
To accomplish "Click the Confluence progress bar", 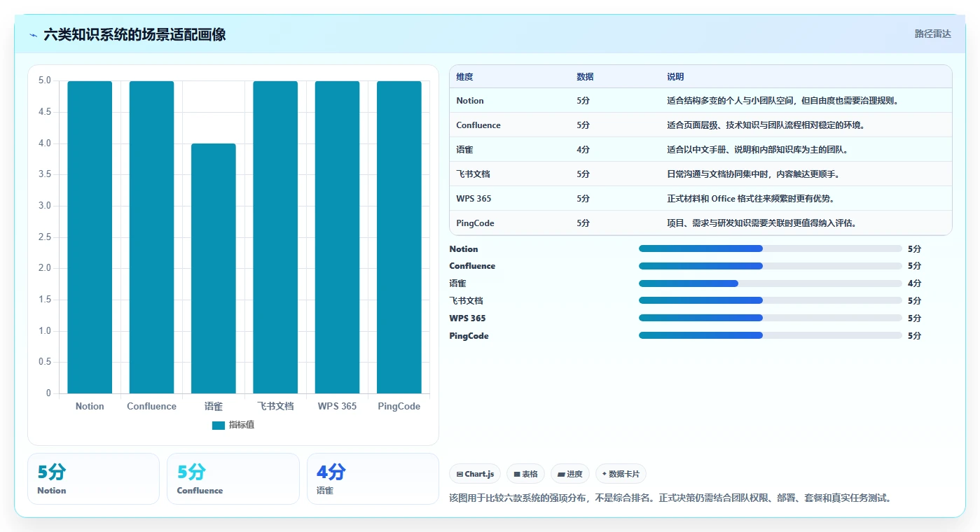I will (771, 266).
